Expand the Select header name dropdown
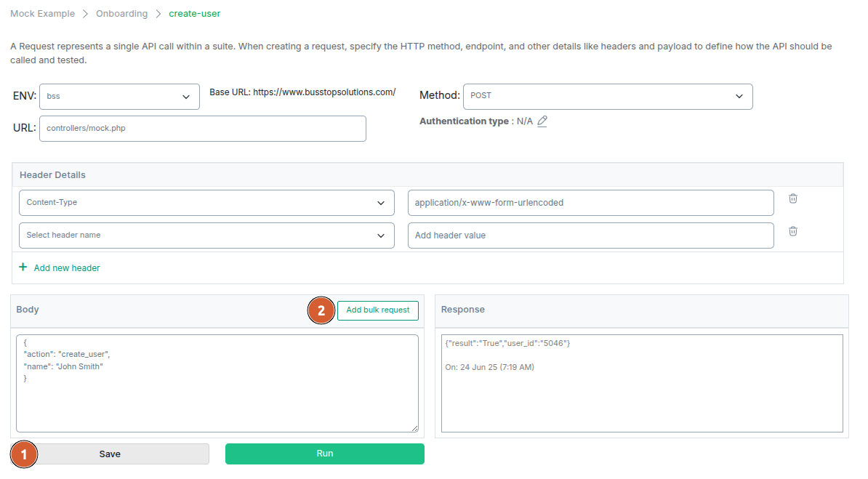This screenshot has height=479, width=868. click(206, 236)
